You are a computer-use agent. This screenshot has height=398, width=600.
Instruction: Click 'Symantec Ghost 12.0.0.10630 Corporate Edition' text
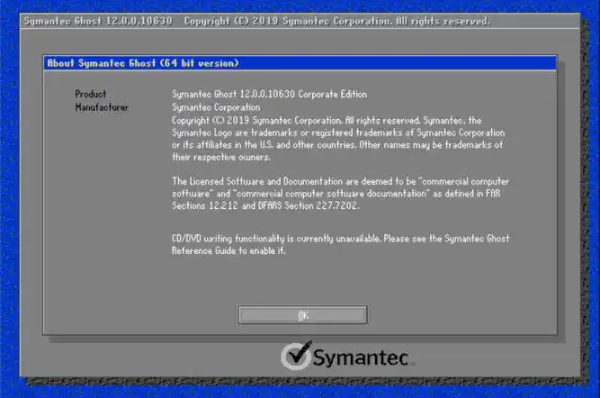tap(269, 94)
